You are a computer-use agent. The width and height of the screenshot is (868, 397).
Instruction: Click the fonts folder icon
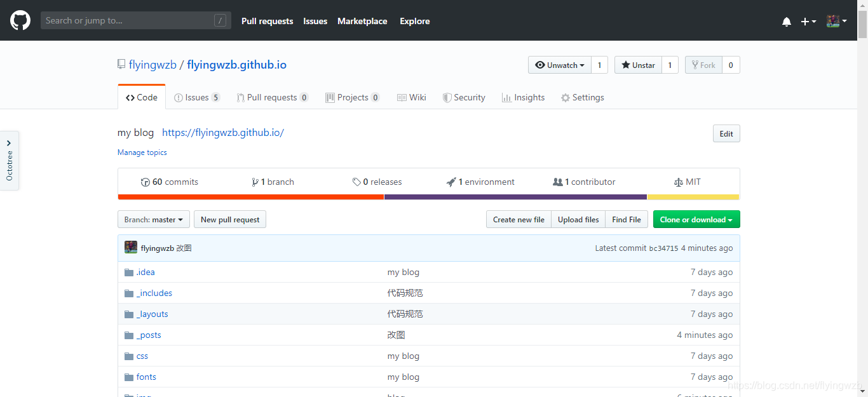point(129,377)
